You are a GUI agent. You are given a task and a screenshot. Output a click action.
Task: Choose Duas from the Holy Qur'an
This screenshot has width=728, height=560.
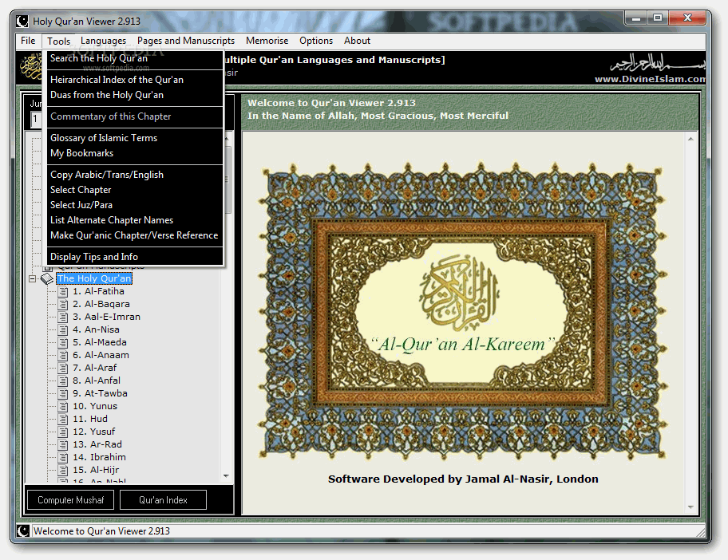point(135,95)
